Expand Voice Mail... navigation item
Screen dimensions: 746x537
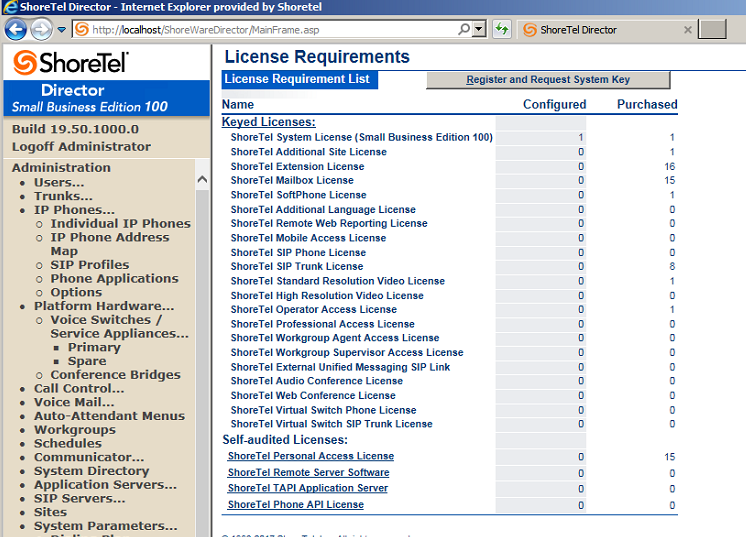pyautogui.click(x=74, y=402)
